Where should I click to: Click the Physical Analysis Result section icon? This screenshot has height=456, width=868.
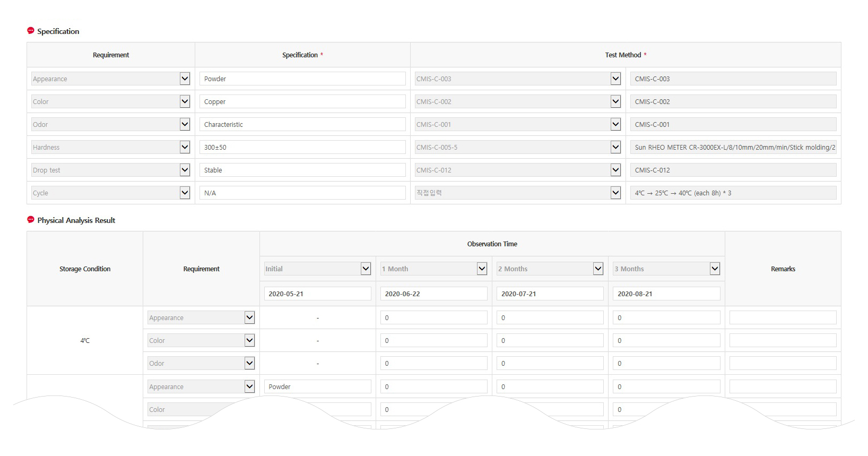[31, 220]
